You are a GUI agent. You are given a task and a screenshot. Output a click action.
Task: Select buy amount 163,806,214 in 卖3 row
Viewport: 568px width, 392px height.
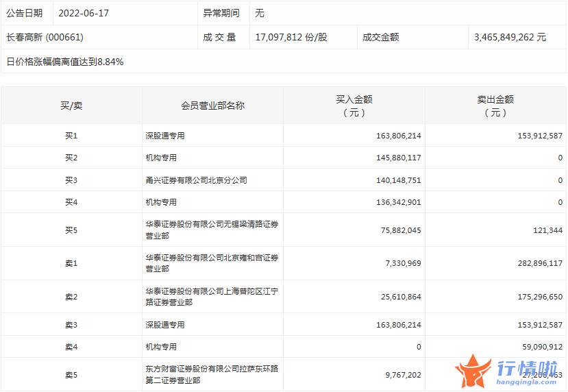pos(399,325)
